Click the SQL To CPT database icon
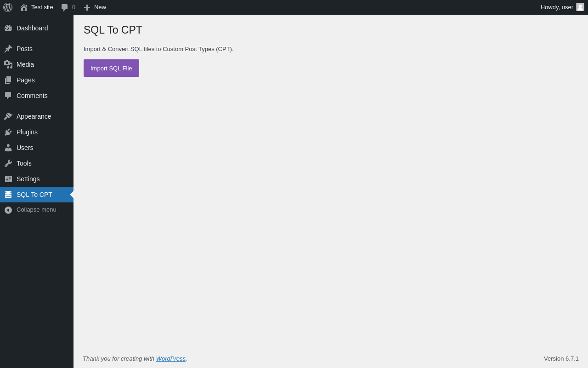The image size is (588, 368). 8,195
